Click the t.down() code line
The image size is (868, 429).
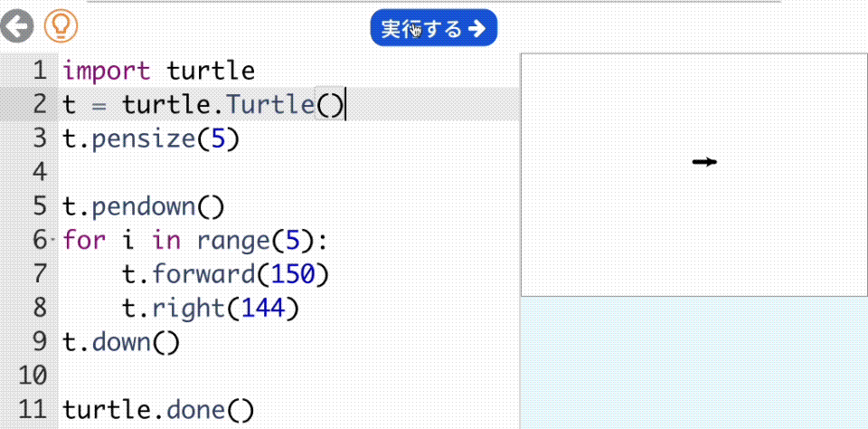(x=121, y=342)
